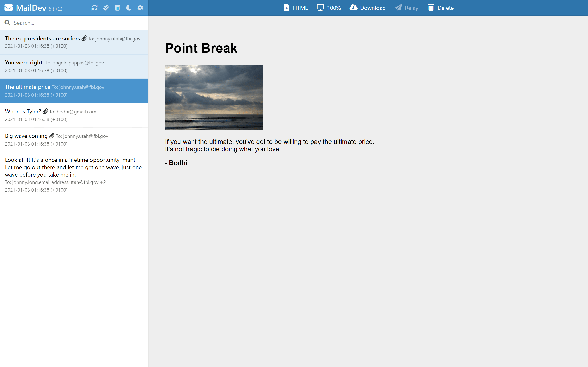Click the Relay toolbar button

click(x=406, y=8)
